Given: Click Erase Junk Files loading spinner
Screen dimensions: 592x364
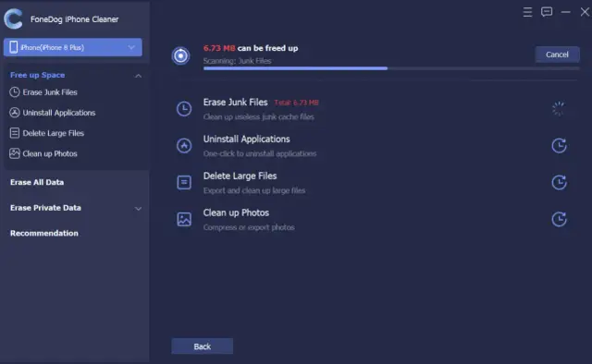Looking at the screenshot, I should coord(559,109).
